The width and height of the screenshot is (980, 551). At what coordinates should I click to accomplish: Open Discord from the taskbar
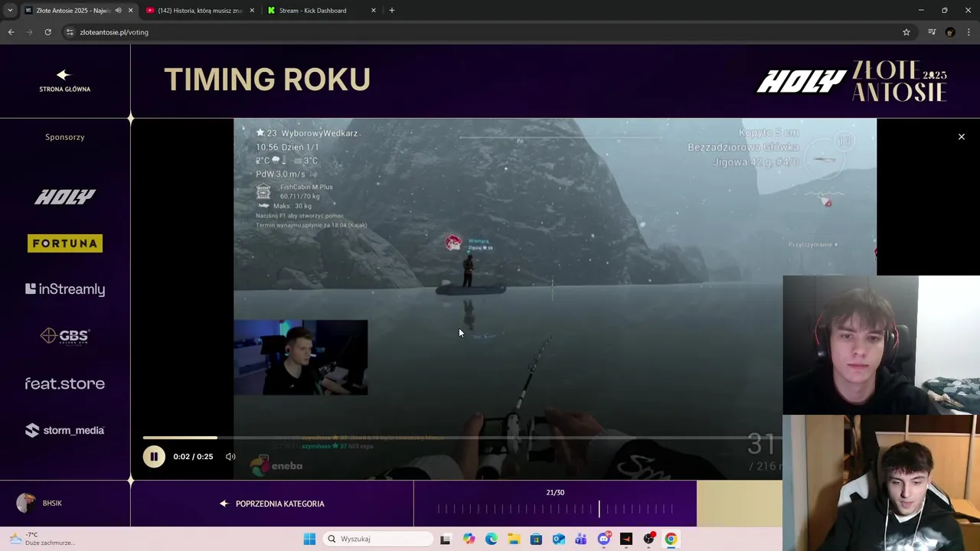click(x=604, y=539)
